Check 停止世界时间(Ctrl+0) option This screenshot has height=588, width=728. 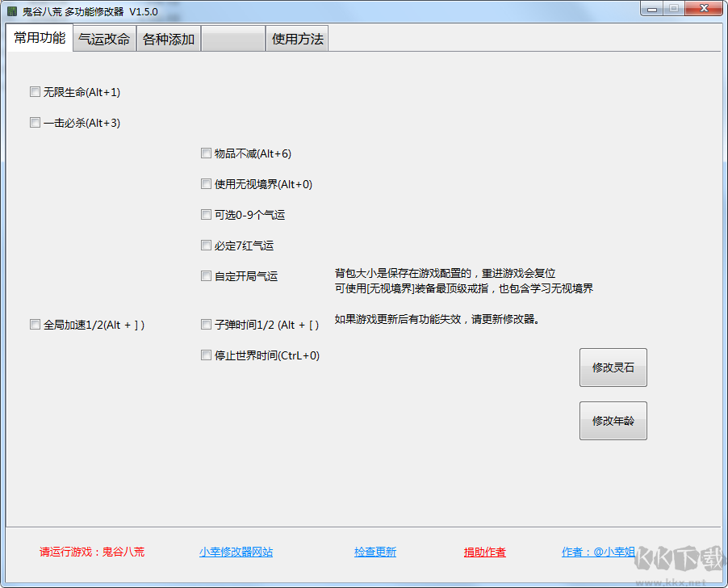(x=206, y=355)
